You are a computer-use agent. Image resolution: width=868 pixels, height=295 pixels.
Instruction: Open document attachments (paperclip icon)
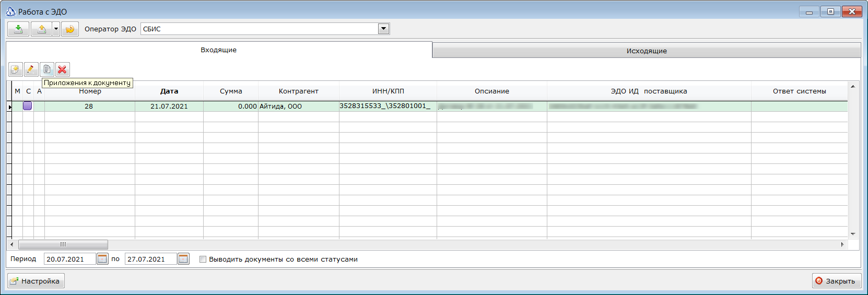point(47,69)
